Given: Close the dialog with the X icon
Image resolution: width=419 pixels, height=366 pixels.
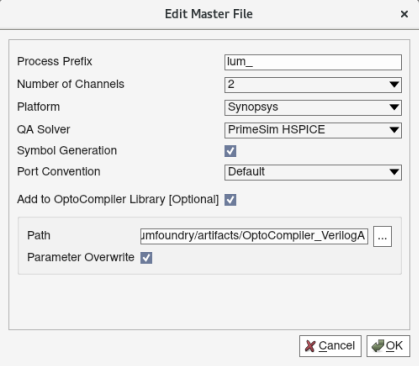Looking at the screenshot, I should tap(404, 14).
